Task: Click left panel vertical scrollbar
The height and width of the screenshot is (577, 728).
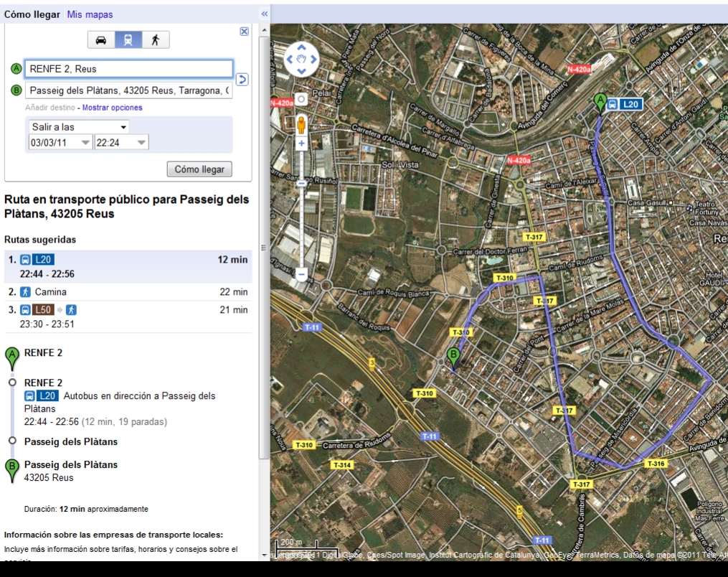Action: 264,248
